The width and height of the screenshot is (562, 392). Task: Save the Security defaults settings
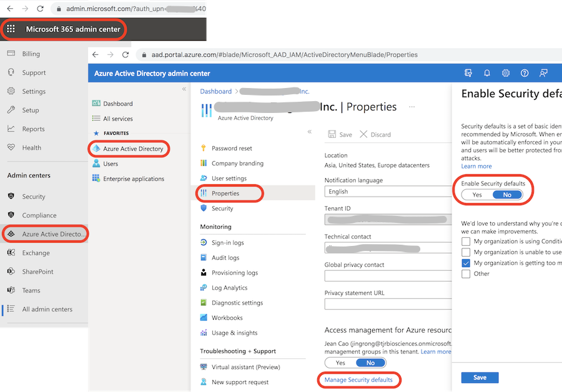tap(480, 377)
